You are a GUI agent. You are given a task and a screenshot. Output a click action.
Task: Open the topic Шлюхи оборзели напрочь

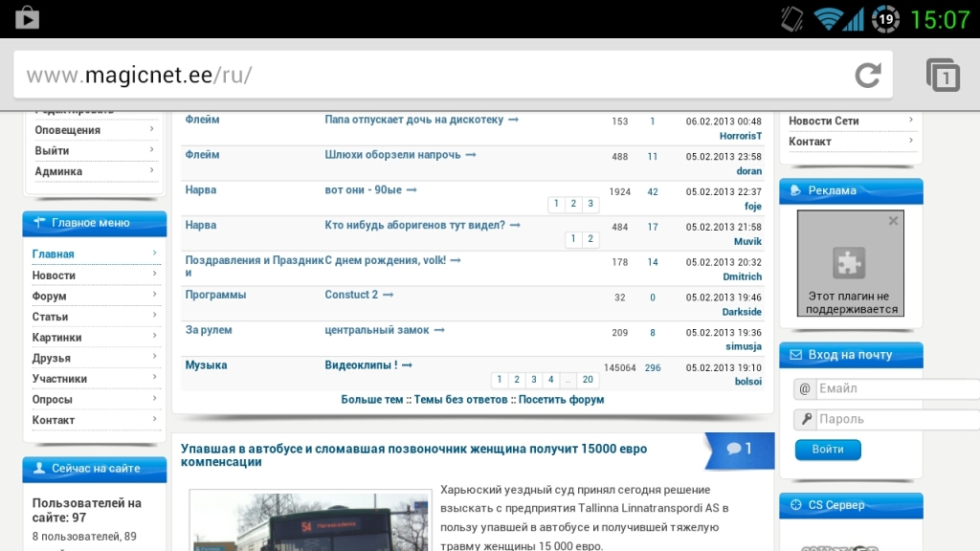(392, 155)
